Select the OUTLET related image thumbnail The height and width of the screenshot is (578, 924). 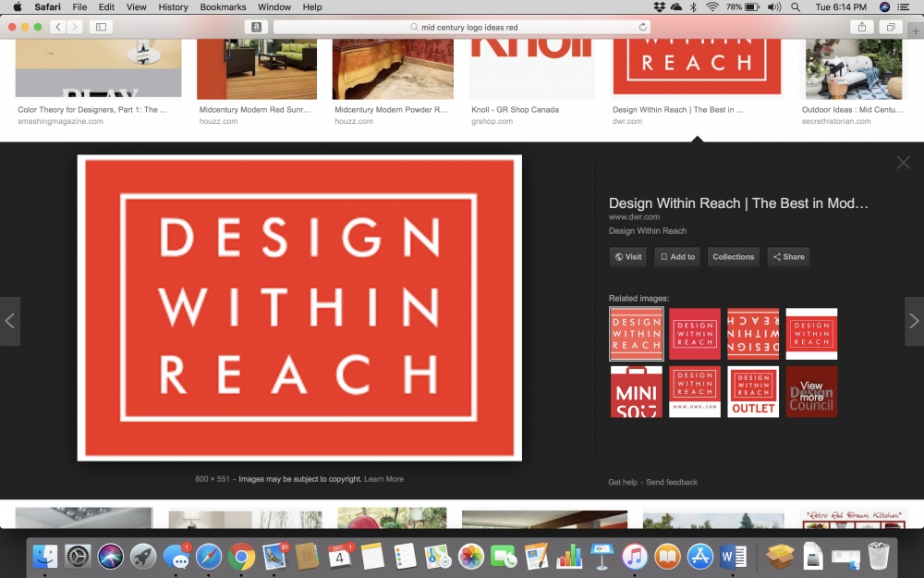click(753, 391)
